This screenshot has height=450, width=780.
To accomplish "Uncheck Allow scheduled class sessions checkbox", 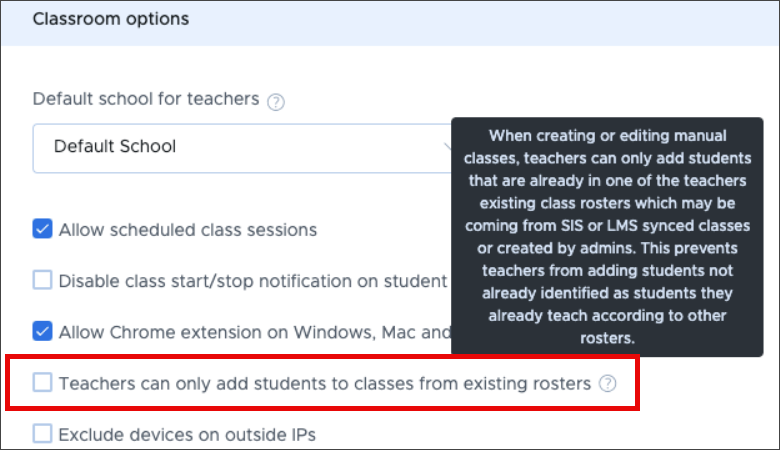I will [42, 229].
